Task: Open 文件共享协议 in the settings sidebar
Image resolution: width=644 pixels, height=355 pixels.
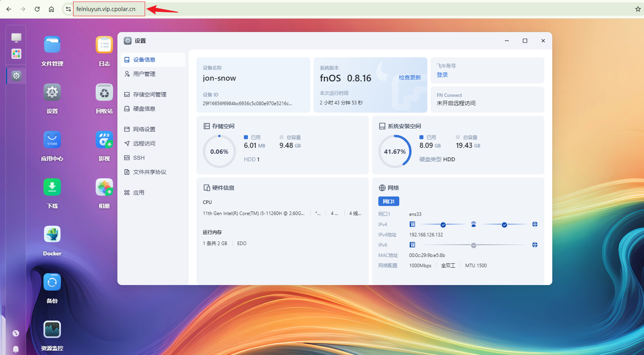Action: [x=153, y=172]
